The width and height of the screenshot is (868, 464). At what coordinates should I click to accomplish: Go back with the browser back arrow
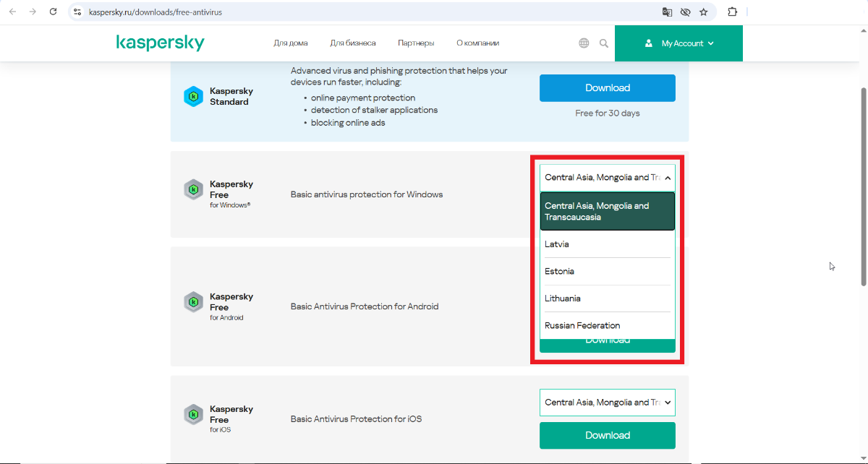(12, 12)
